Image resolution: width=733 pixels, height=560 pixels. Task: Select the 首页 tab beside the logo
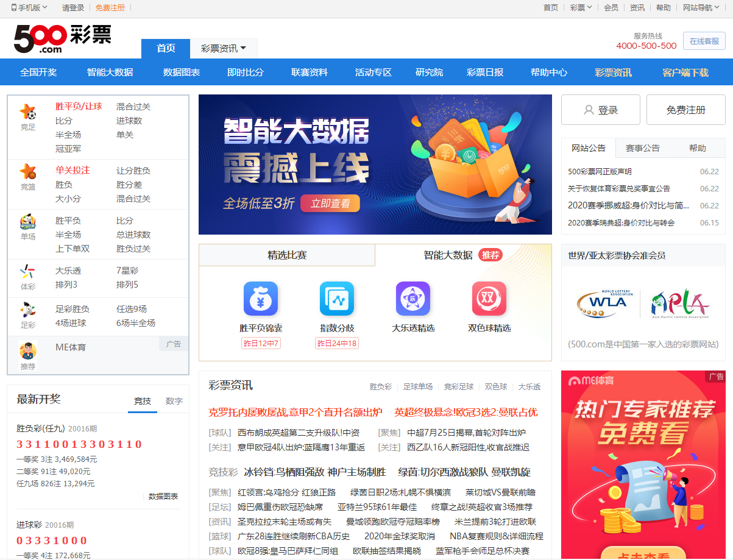click(166, 48)
